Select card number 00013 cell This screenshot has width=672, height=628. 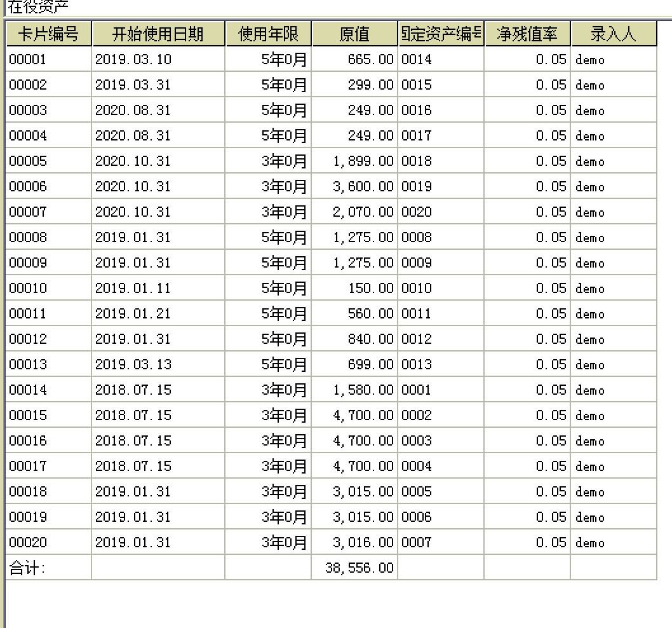(x=48, y=364)
